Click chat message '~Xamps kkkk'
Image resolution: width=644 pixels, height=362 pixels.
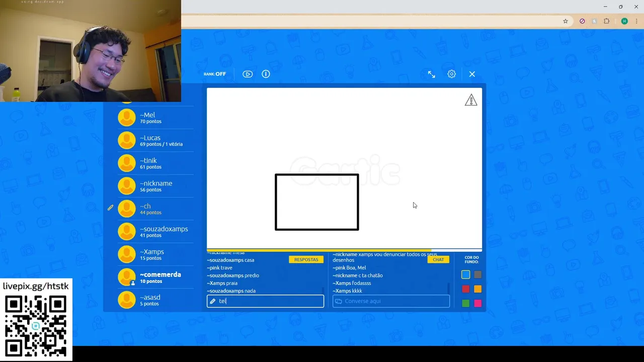(x=347, y=291)
